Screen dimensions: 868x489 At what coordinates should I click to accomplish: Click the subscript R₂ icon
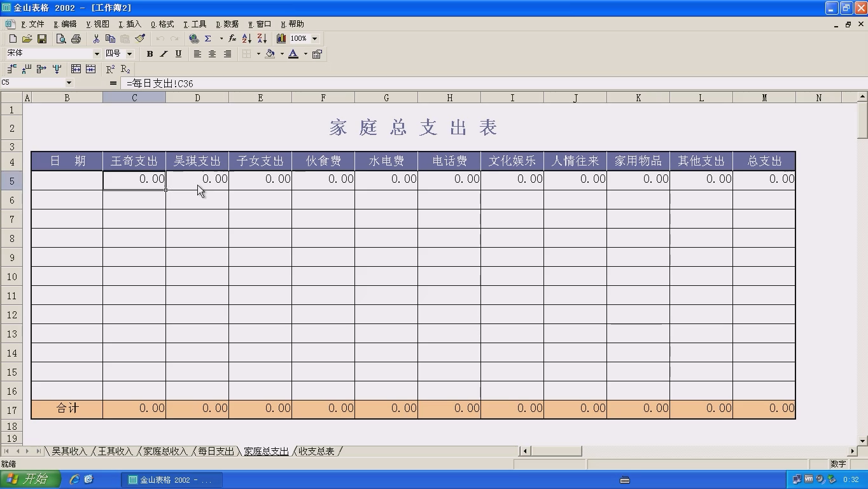click(125, 69)
